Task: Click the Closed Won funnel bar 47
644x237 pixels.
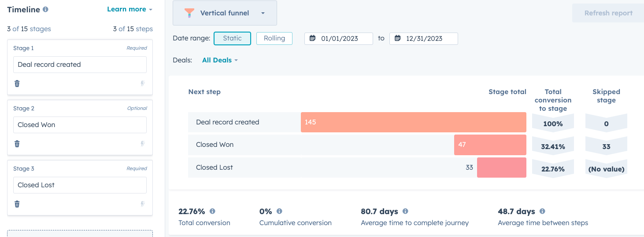Action: coord(490,145)
